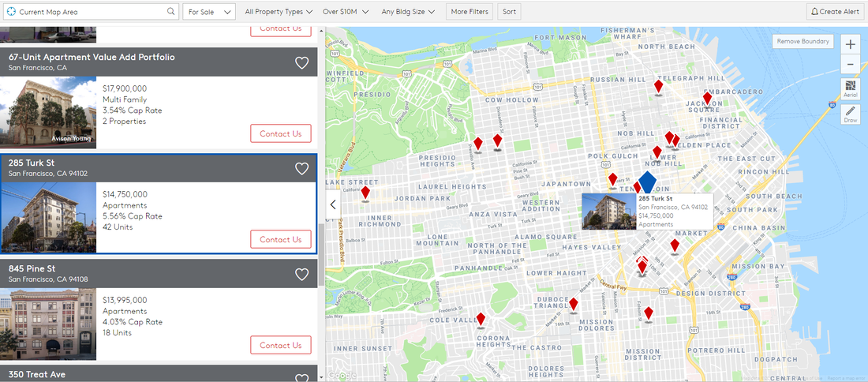Zoom in on the map
The width and height of the screenshot is (868, 382).
click(850, 43)
